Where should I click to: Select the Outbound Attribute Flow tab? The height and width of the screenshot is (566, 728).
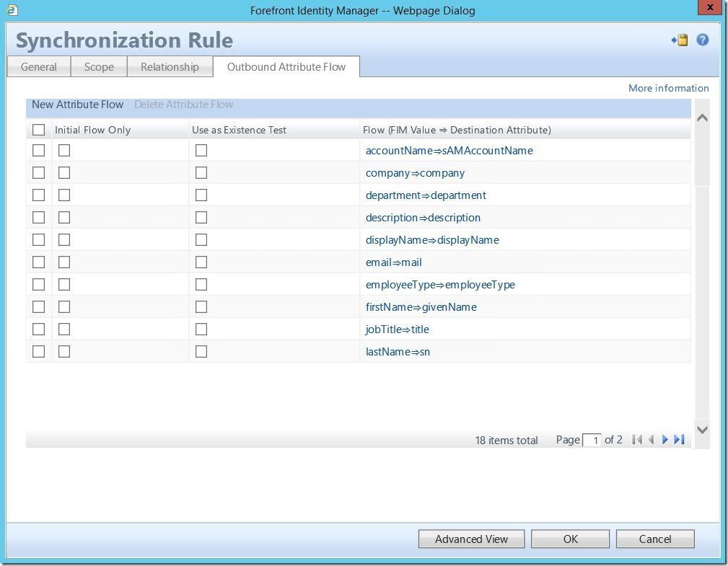[286, 67]
